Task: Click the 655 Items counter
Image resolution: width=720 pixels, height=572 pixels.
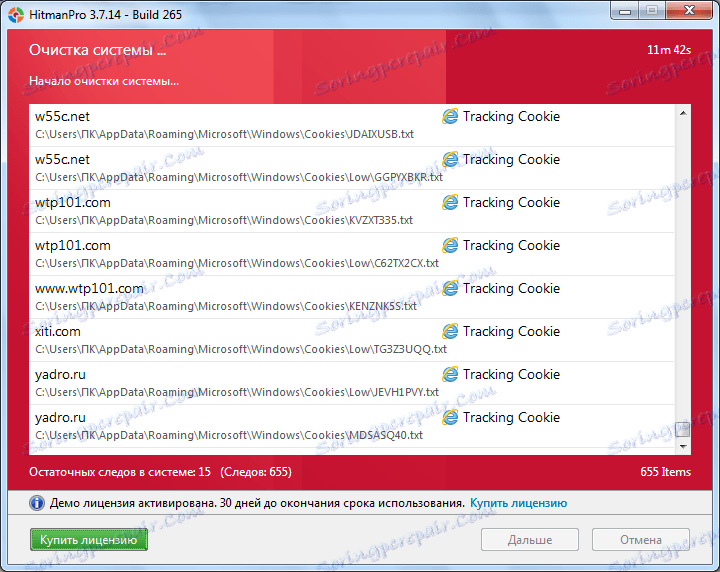Action: tap(665, 472)
